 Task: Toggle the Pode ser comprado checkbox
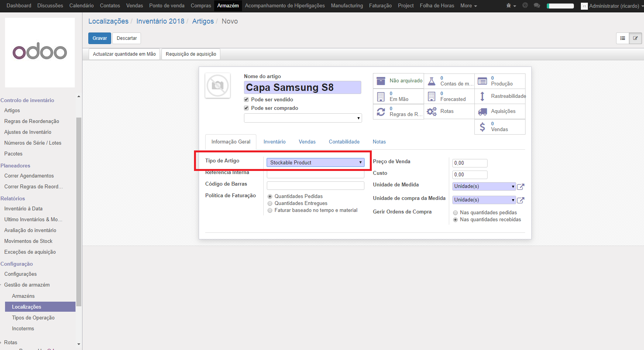coord(246,108)
